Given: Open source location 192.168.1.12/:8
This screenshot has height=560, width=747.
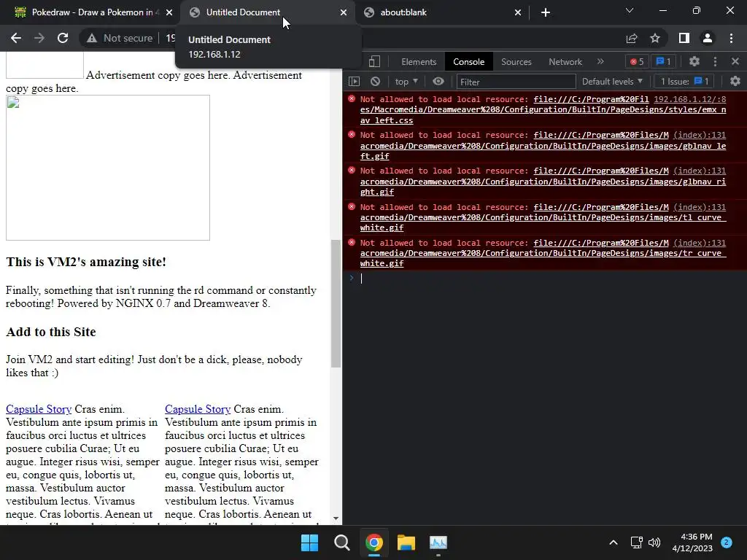Looking at the screenshot, I should pos(690,99).
